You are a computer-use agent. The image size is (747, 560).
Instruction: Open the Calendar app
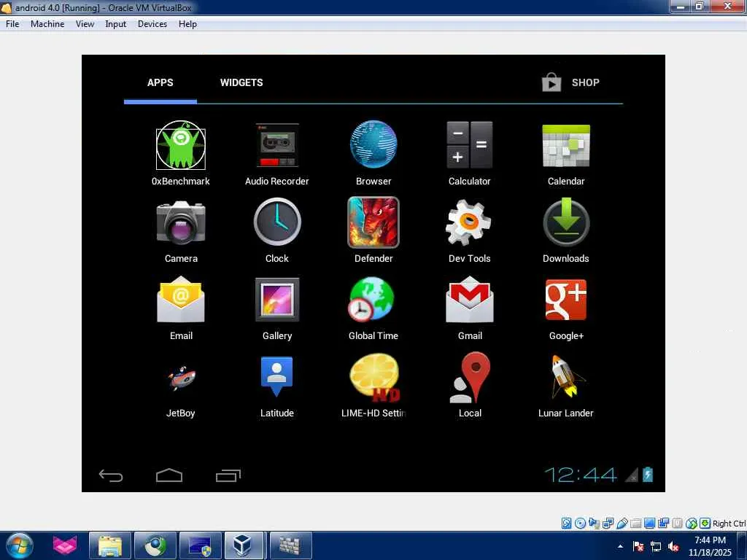tap(566, 153)
